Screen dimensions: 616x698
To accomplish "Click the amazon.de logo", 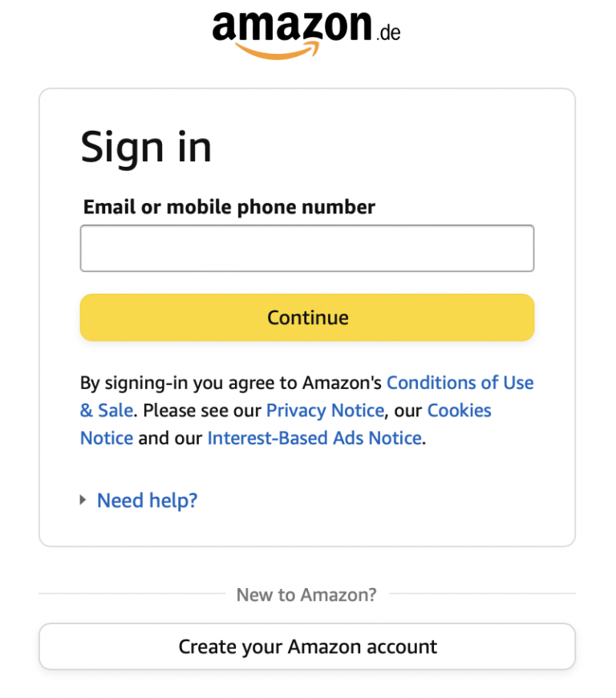I will coord(305,32).
